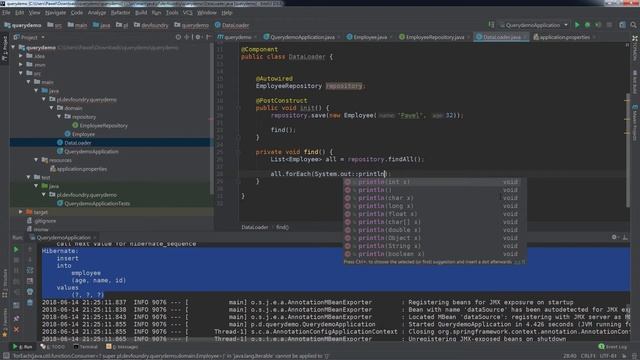Image resolution: width=640 pixels, height=360 pixels.
Task: Click the UTF-8 encoding status bar entry
Action: click(608, 356)
